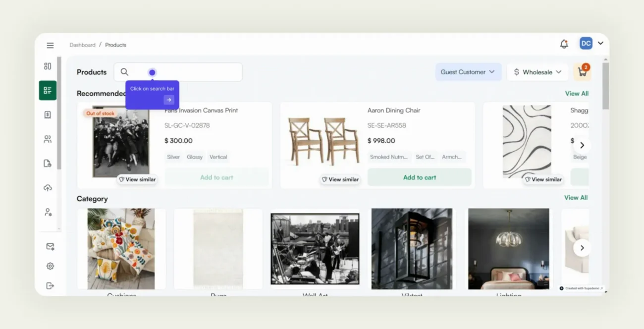Screen dimensions: 644x329
Task: Open the billing receipt icon in sidebar
Action: pyautogui.click(x=48, y=114)
